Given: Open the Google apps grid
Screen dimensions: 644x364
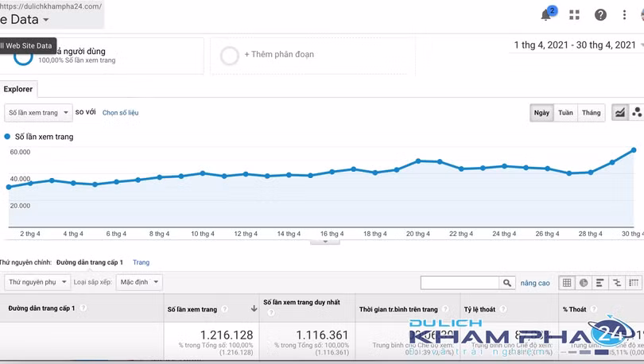Looking at the screenshot, I should click(x=574, y=15).
